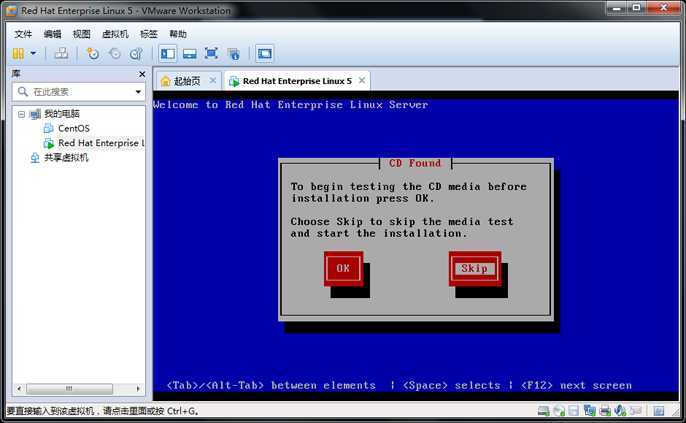Click the network adapter status bar icon
This screenshot has height=423, width=686.
point(589,411)
